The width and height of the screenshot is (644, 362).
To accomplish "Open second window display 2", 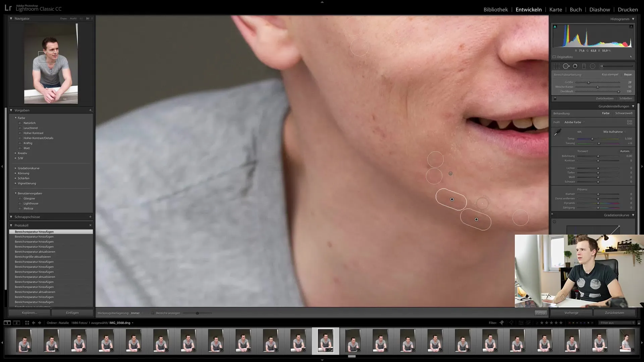I will [x=16, y=323].
